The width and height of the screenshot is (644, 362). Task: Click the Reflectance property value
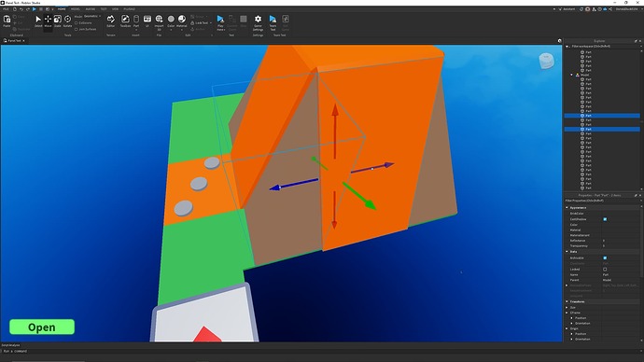click(x=620, y=241)
